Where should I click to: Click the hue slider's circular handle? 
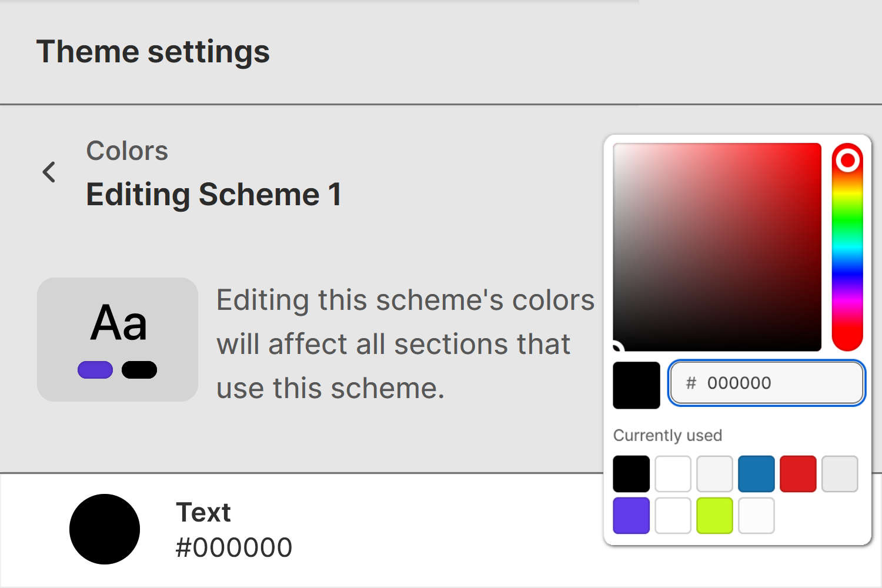coord(847,158)
